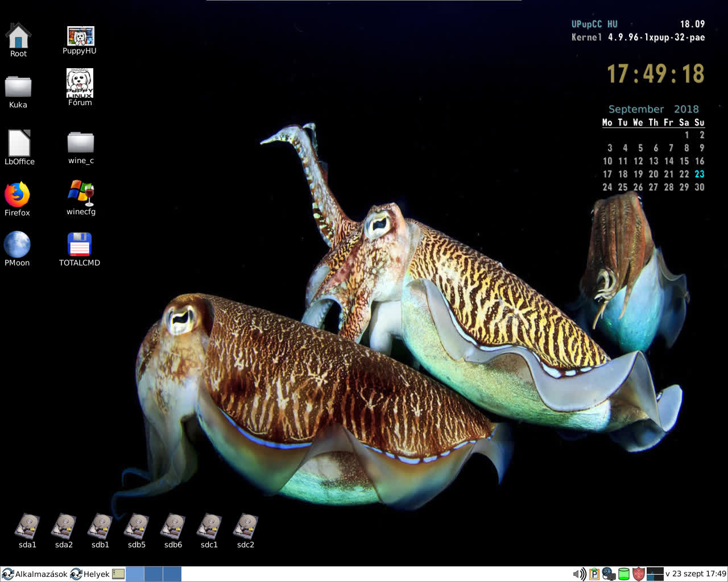Click highlighted date 23 in calendar widget
The width and height of the screenshot is (728, 582).
point(699,174)
